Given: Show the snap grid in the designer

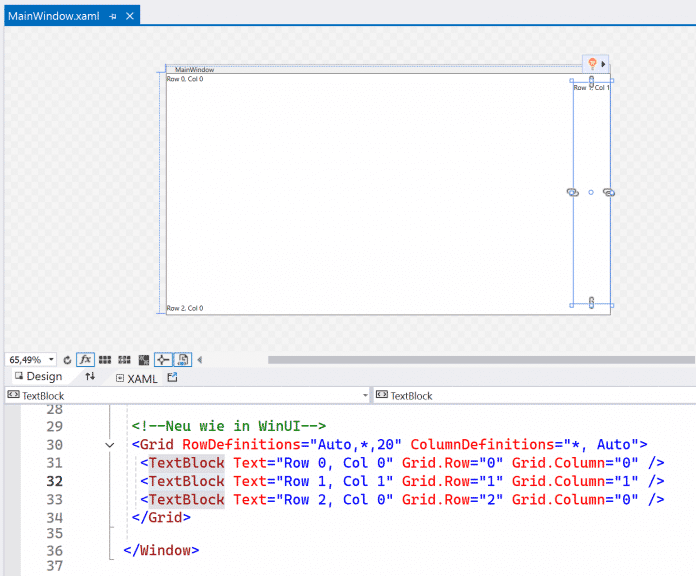Looking at the screenshot, I should tap(105, 360).
